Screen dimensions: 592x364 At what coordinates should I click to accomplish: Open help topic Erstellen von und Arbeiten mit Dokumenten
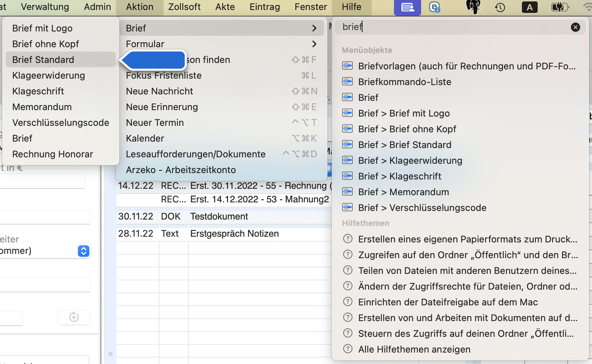(460, 318)
